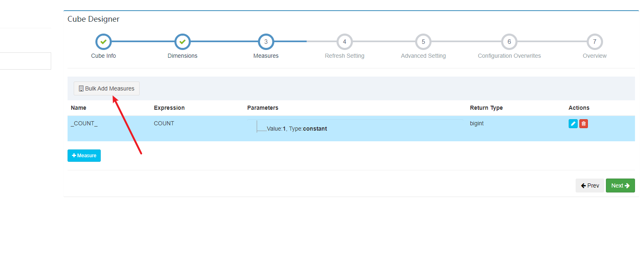The width and height of the screenshot is (644, 267).
Task: Jump to Dimensions step circle
Action: 183,42
